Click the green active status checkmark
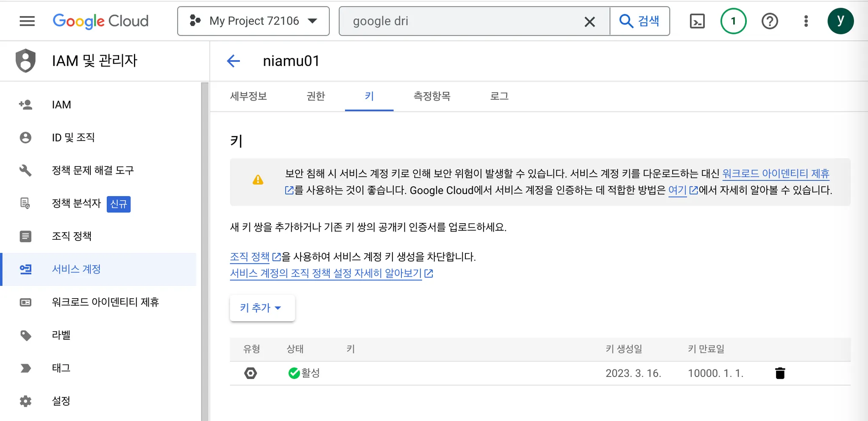Image resolution: width=868 pixels, height=421 pixels. point(294,373)
